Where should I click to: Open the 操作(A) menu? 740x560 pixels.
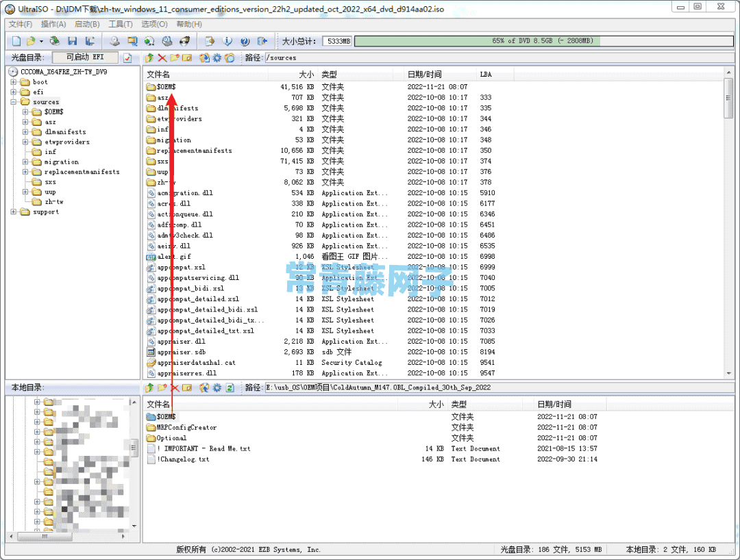(x=53, y=24)
